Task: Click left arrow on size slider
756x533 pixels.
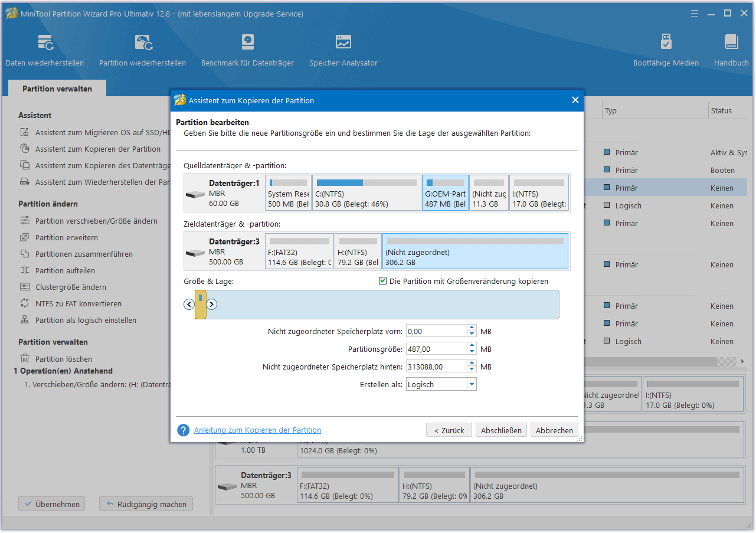Action: pos(189,305)
